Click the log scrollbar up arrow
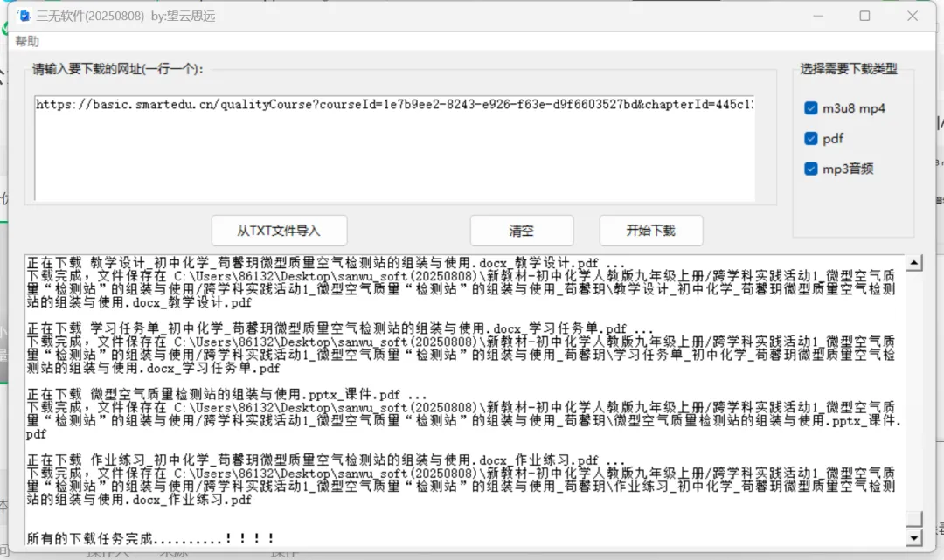 914,263
